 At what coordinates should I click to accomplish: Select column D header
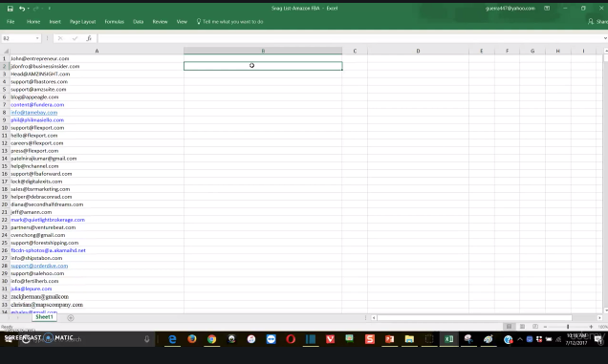[418, 51]
